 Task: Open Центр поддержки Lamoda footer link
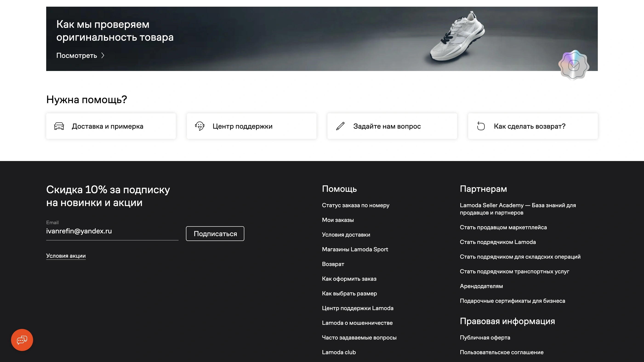[357, 308]
